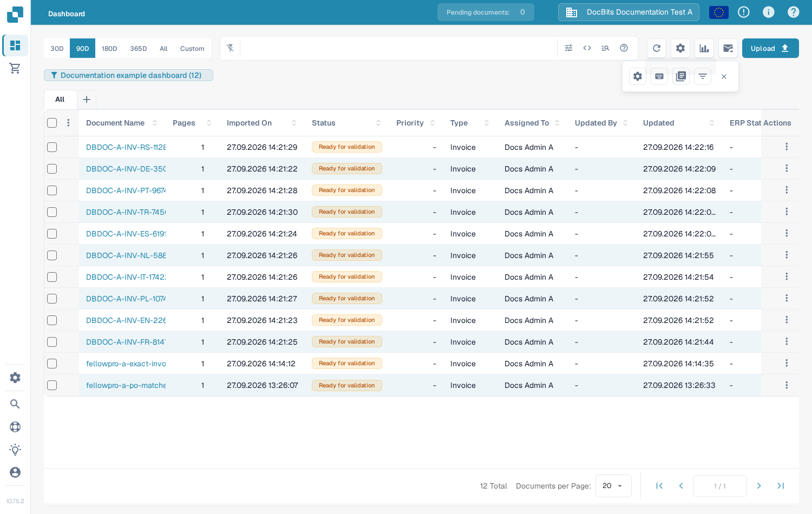Click the dashboard search input field

[398, 48]
